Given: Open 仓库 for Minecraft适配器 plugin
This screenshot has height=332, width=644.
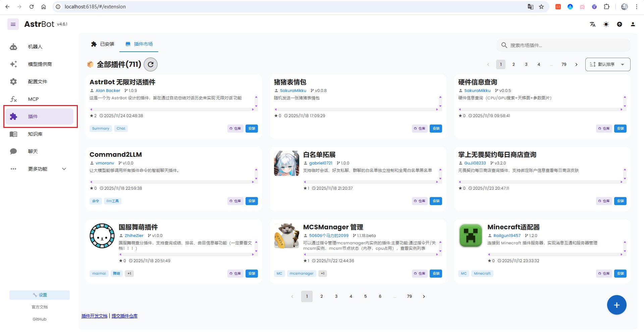Looking at the screenshot, I should point(604,274).
